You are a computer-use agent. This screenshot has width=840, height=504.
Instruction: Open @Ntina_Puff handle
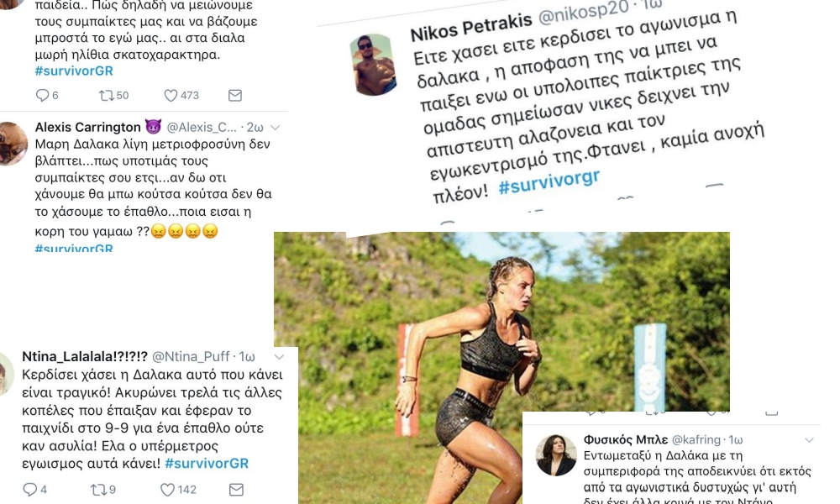191,357
